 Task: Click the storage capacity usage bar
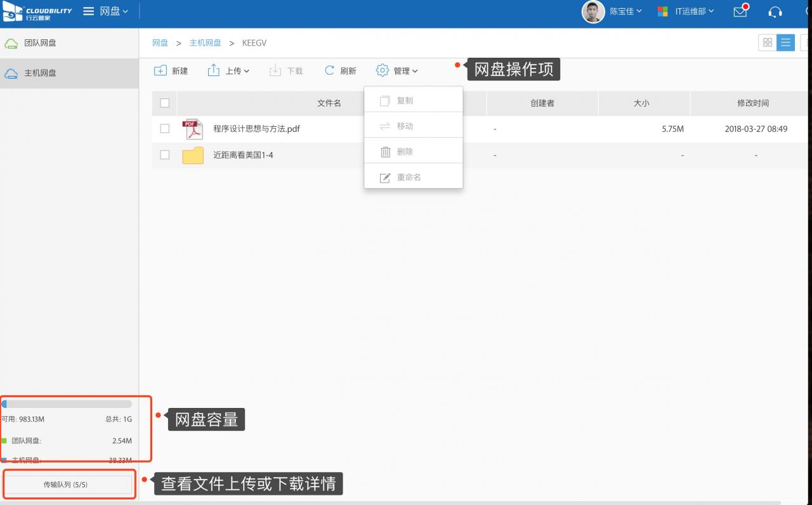pyautogui.click(x=67, y=403)
